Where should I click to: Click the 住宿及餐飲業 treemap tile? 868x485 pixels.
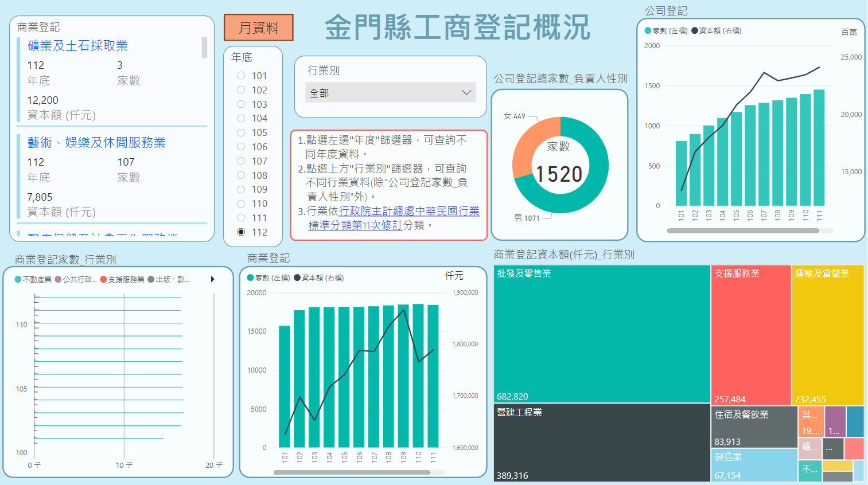pos(754,427)
